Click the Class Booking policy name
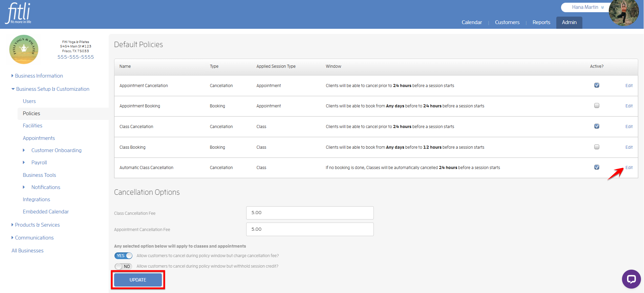644x293 pixels. 132,147
